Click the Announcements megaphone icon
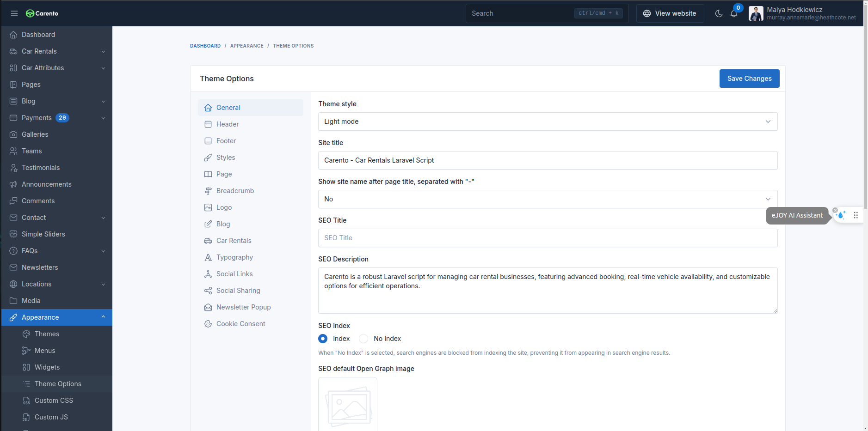868x431 pixels. coord(13,184)
